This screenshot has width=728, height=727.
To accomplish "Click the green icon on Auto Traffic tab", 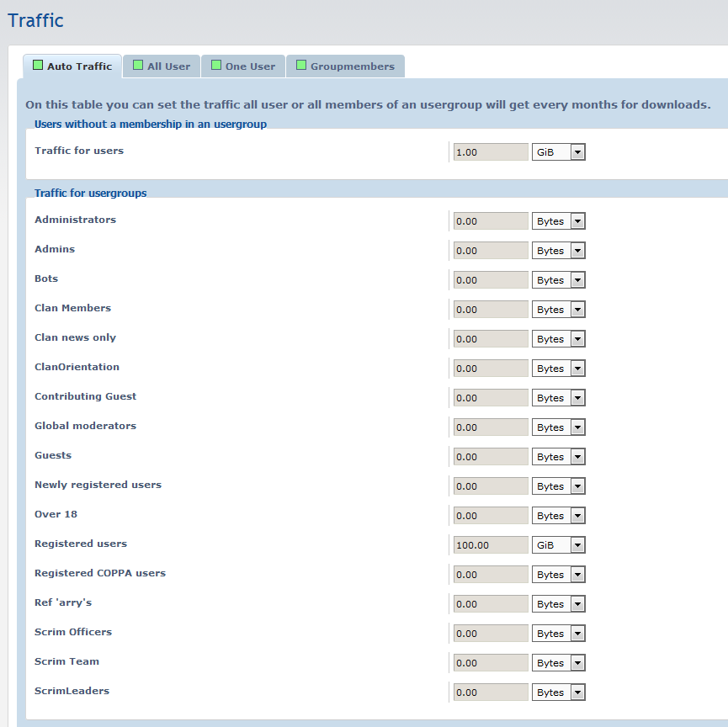I will [38, 66].
